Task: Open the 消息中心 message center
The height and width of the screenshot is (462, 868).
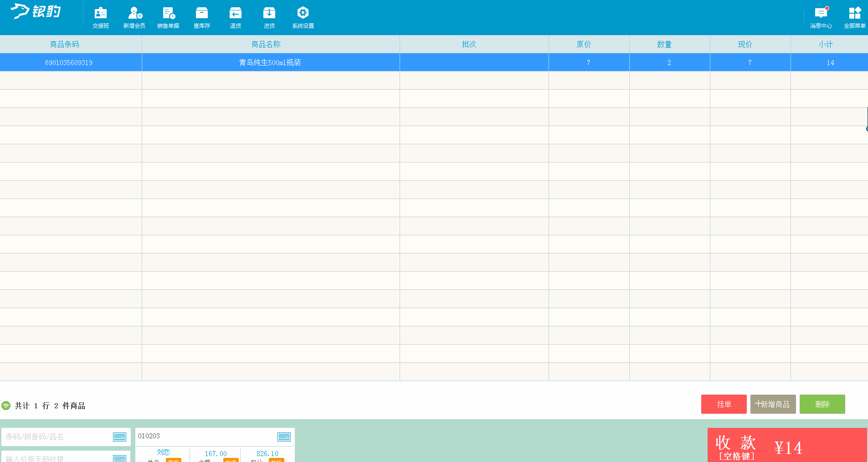Action: 821,17
